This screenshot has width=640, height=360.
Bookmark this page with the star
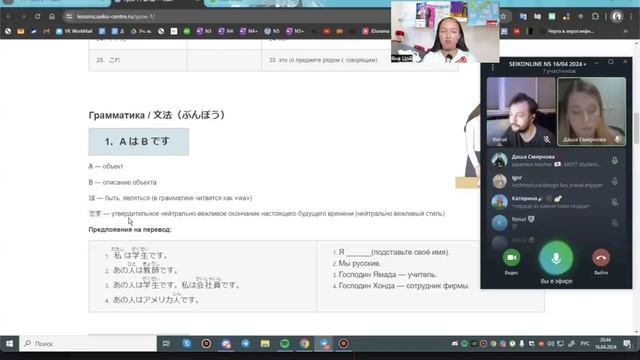pos(503,16)
